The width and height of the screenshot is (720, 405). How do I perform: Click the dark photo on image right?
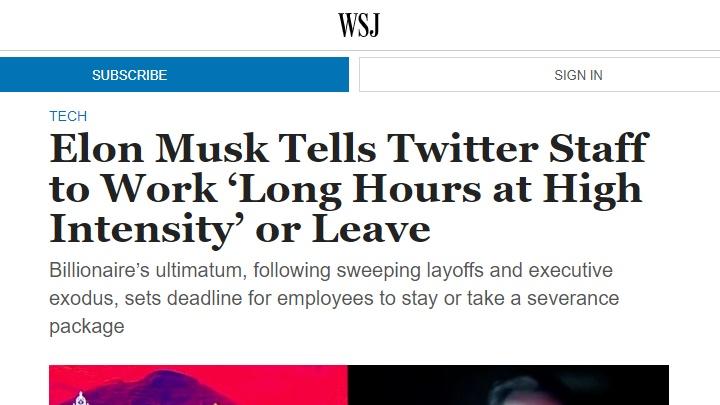508,385
